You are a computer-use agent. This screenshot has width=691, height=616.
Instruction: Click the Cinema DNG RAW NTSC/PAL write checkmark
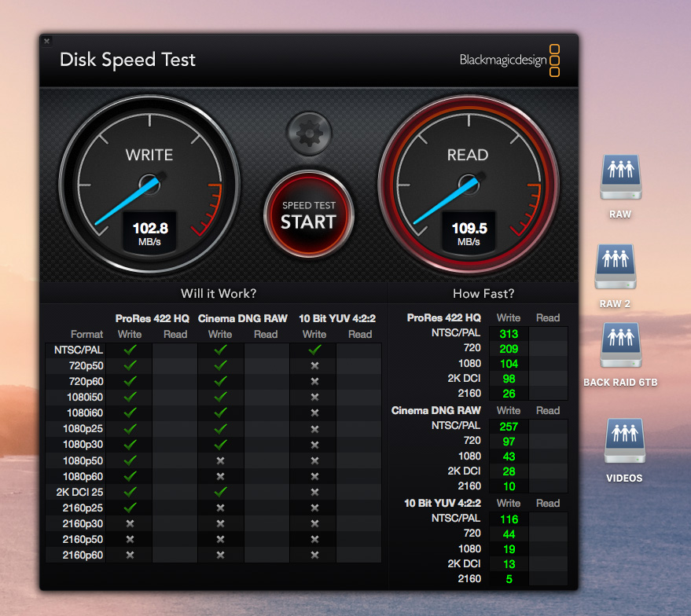click(220, 350)
